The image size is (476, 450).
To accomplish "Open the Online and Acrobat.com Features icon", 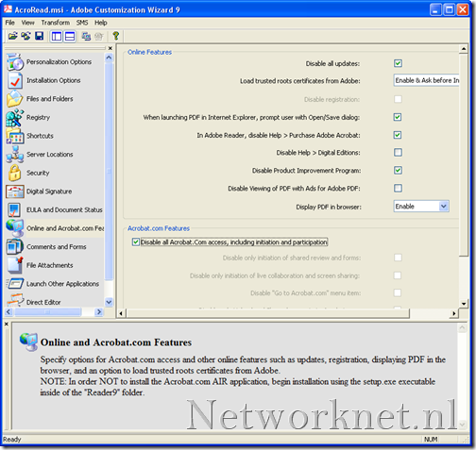I will (x=15, y=228).
